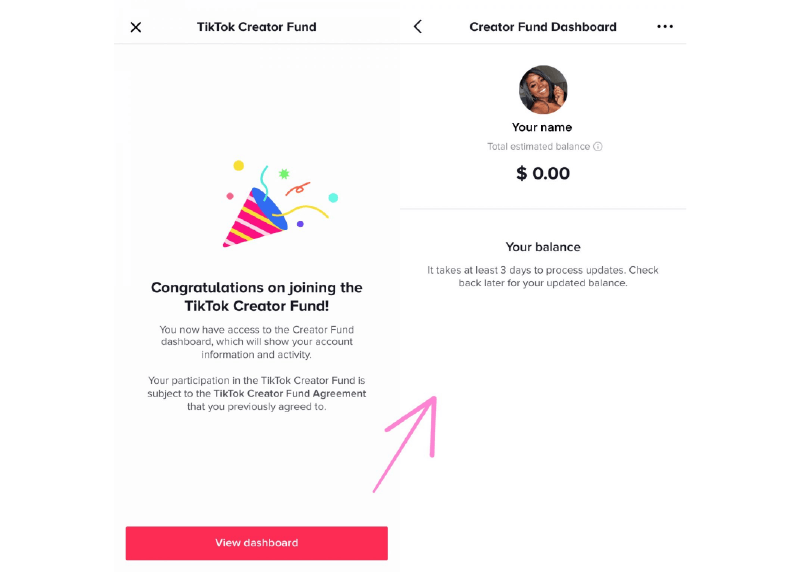Image resolution: width=800 pixels, height=572 pixels.
Task: Click the $ 0.00 balance amount
Action: coord(543,174)
